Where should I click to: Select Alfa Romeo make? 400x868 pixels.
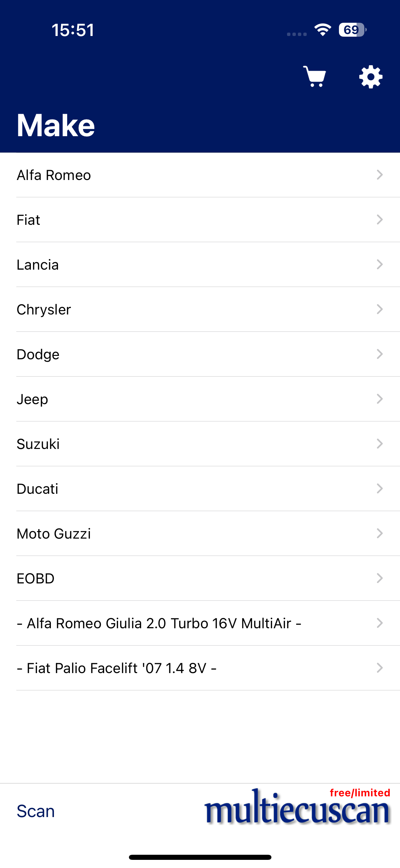[x=54, y=175]
